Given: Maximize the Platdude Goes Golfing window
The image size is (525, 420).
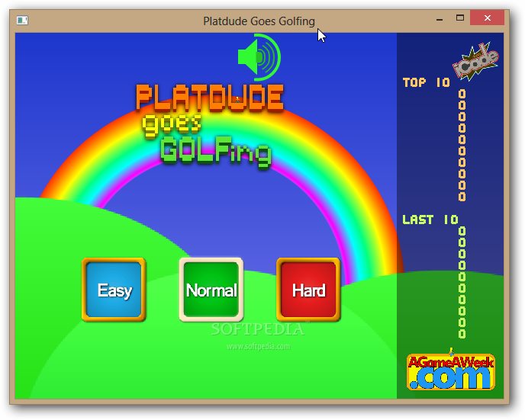Looking at the screenshot, I should [x=460, y=18].
